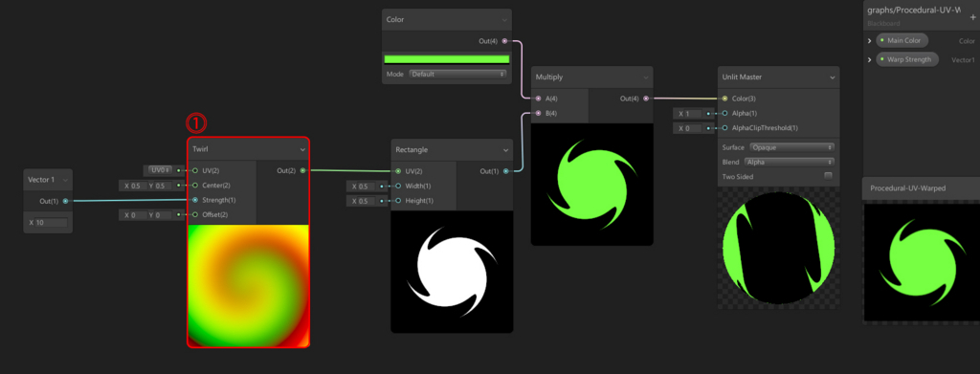
Task: Collapse the Twirl node with its chevron
Action: point(302,150)
